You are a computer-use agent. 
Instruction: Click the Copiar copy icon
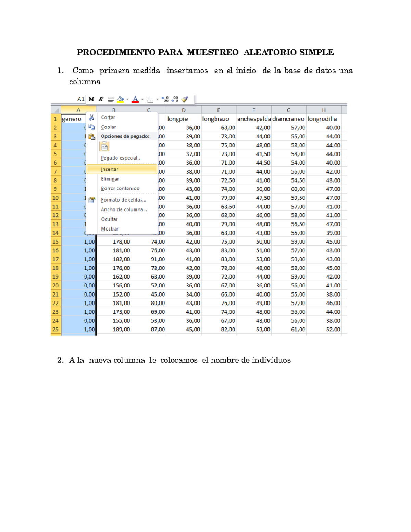click(x=91, y=127)
